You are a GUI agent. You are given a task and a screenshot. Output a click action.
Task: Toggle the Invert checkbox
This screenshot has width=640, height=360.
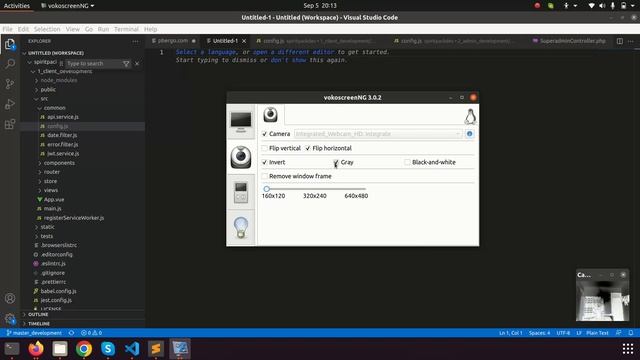(264, 162)
